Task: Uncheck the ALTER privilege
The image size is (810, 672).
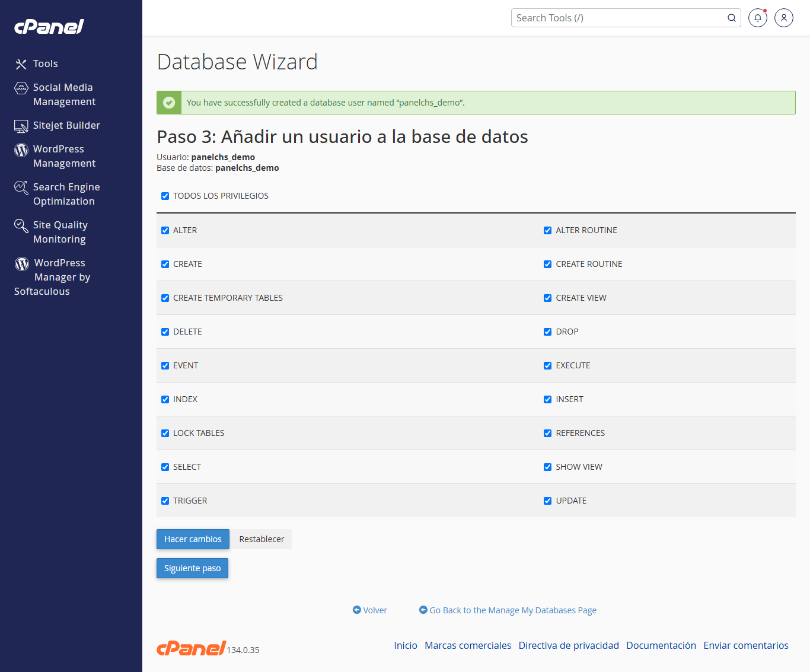Action: tap(165, 230)
